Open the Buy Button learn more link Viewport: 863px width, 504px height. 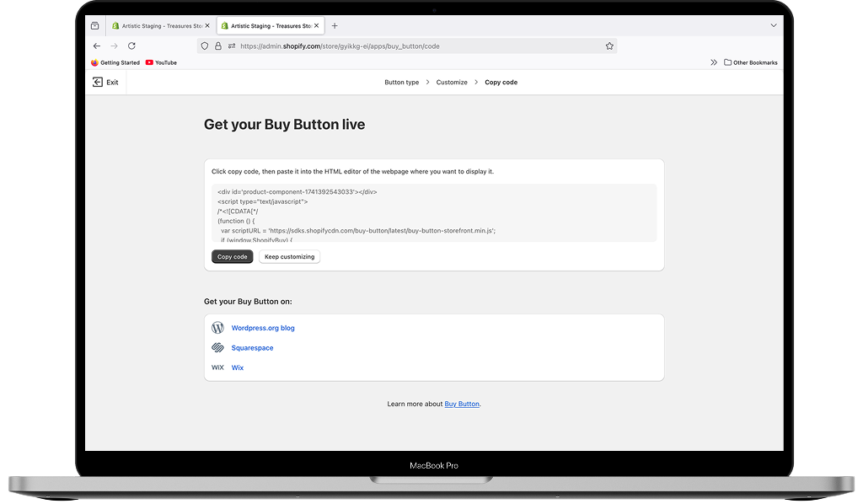[x=462, y=404]
